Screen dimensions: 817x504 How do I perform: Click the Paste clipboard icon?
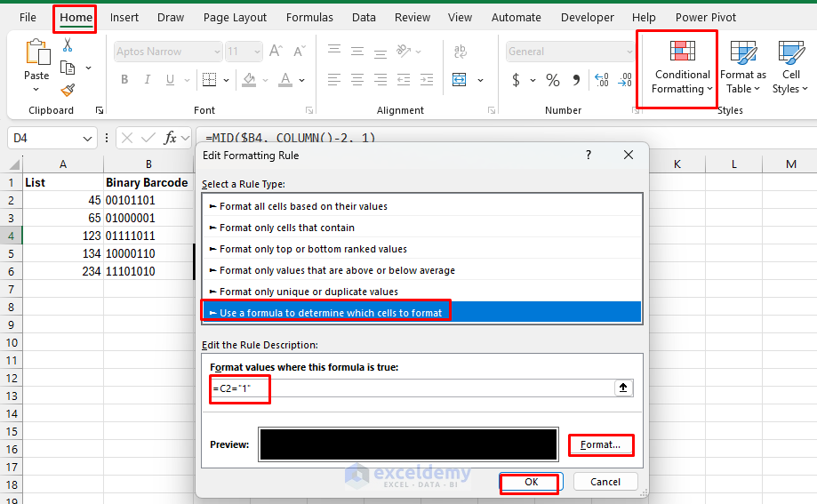(37, 52)
